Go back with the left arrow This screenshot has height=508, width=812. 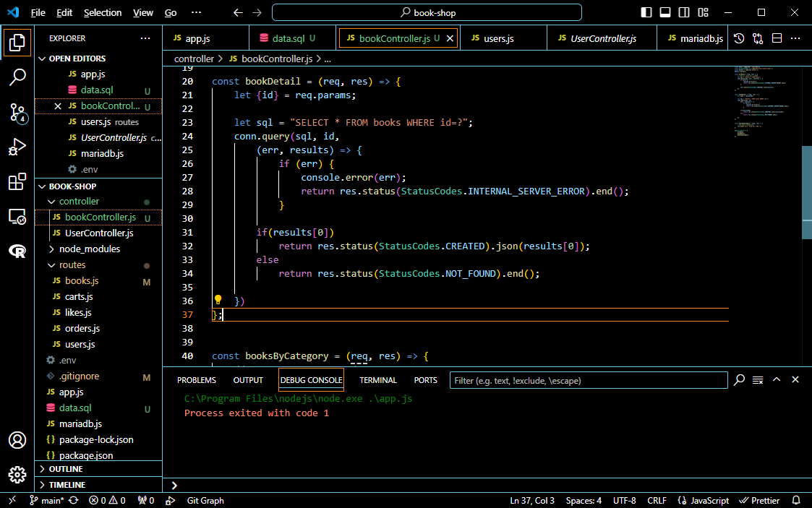[x=238, y=12]
